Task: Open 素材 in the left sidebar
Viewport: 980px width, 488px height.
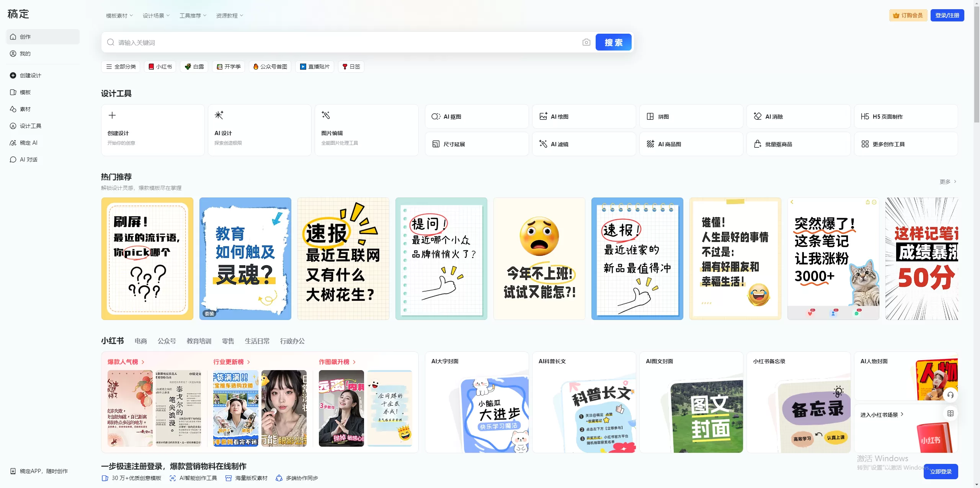Action: pos(24,109)
